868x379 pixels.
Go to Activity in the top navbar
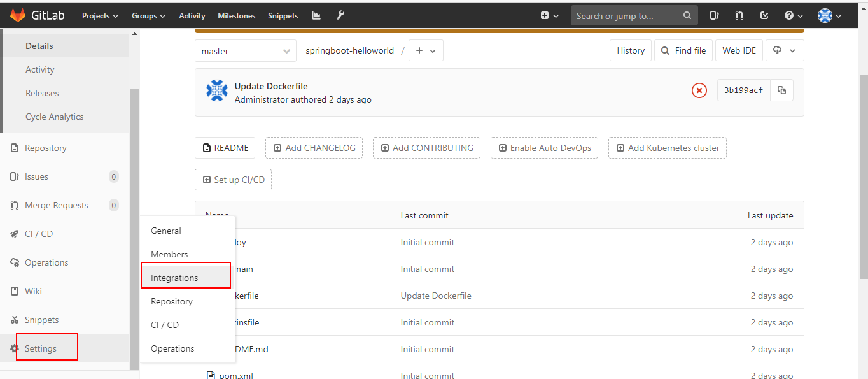[192, 16]
